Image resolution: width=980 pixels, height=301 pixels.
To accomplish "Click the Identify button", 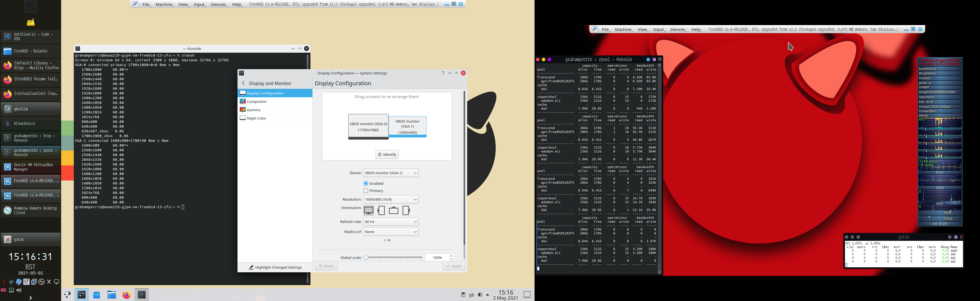I will coord(387,154).
